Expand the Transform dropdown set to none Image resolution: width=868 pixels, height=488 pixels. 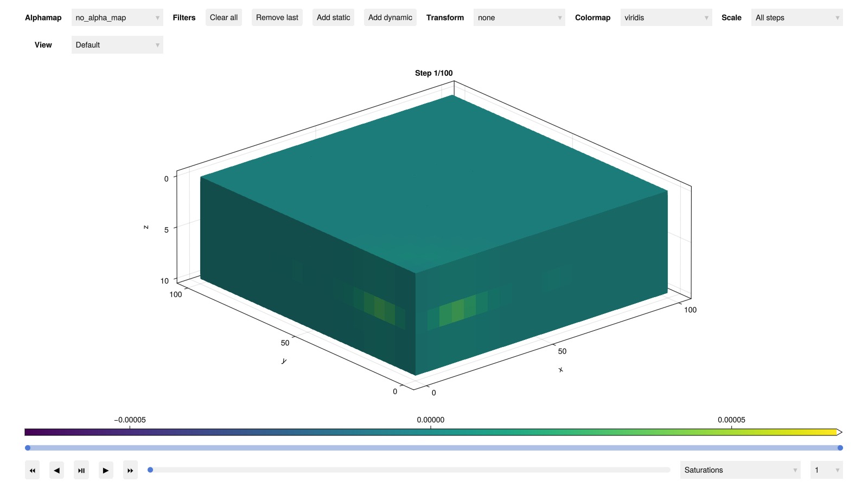519,18
